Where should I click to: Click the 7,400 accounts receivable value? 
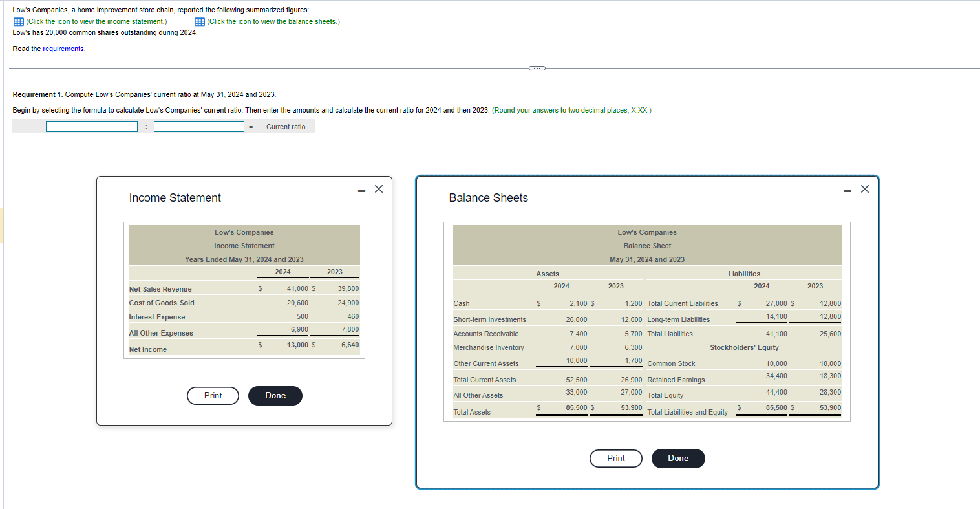point(579,334)
